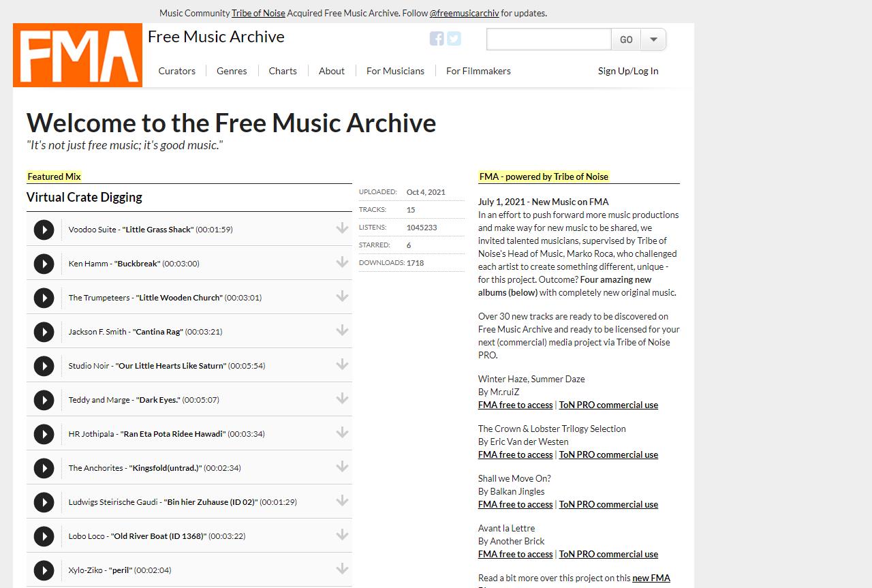Click the Uploaded date Oct 4, 2021

tap(426, 192)
